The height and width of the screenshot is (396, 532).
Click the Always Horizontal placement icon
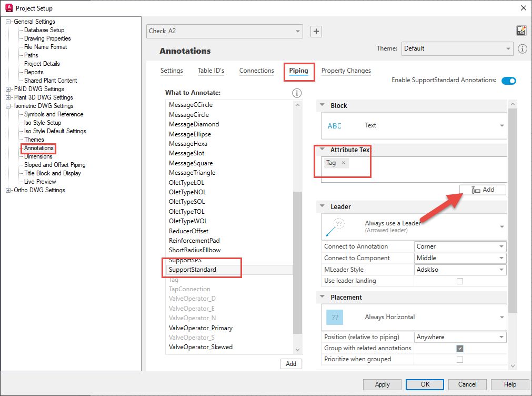335,317
